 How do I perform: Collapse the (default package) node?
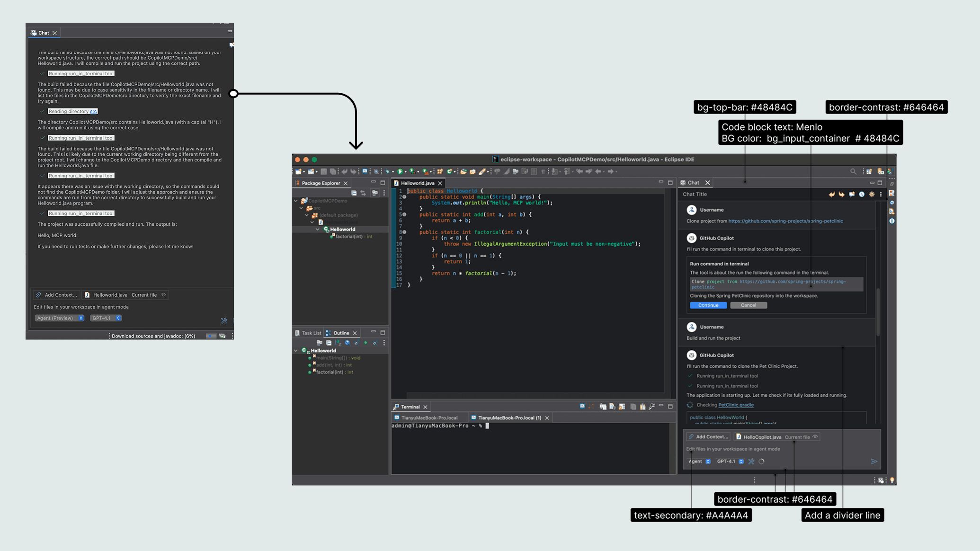coord(307,215)
